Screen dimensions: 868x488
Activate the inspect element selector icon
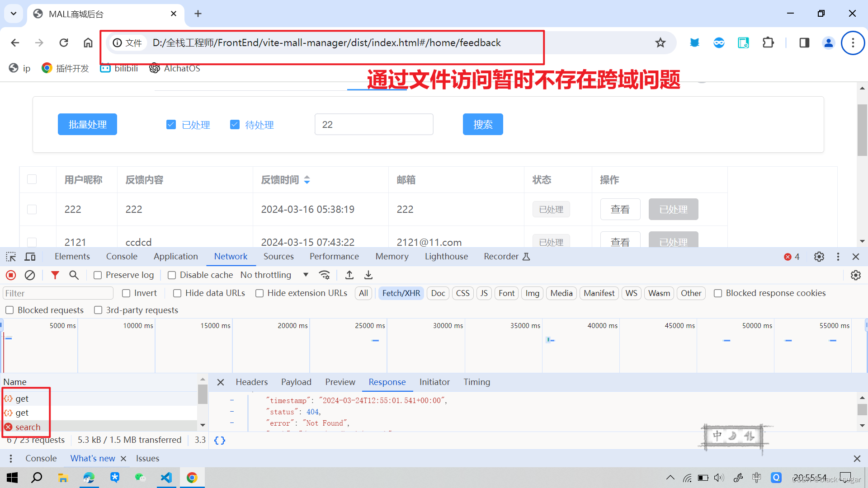11,257
